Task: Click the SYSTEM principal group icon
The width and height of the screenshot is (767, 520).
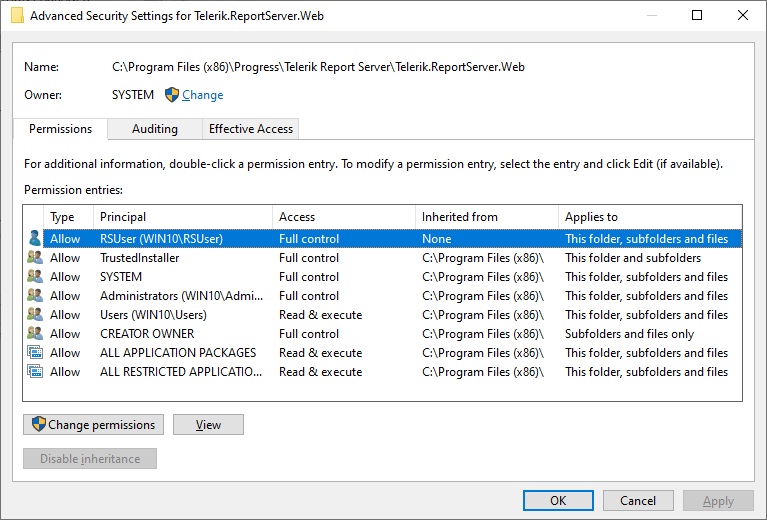Action: coord(35,276)
